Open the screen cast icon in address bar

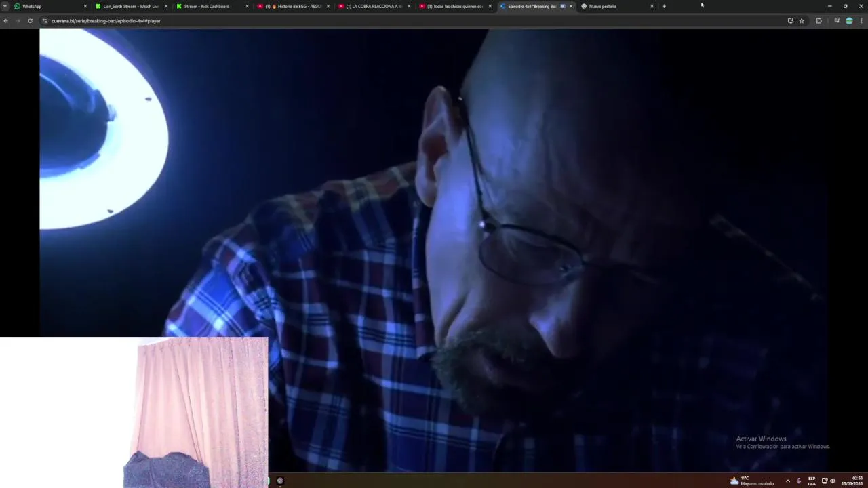790,21
